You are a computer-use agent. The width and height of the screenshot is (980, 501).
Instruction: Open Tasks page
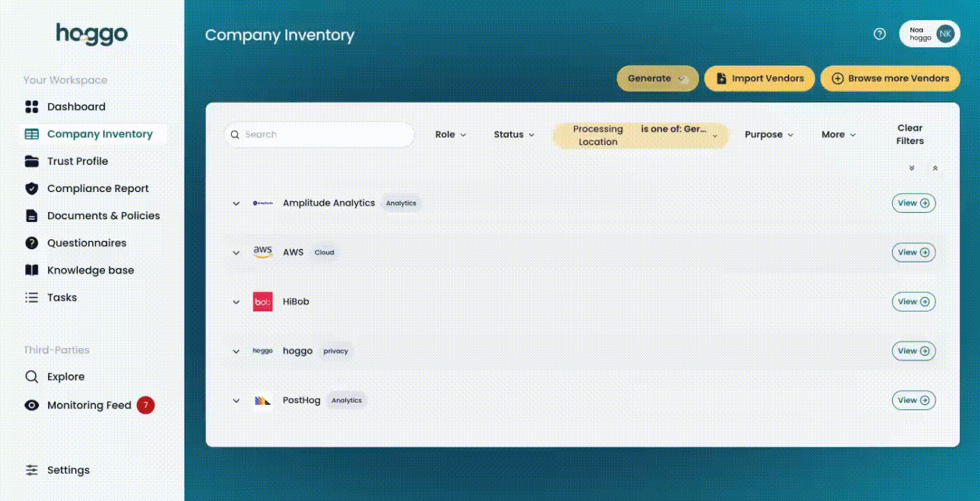click(x=62, y=297)
